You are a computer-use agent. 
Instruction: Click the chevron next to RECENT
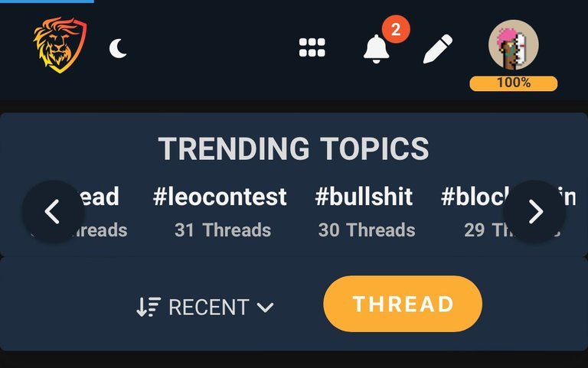pos(266,308)
